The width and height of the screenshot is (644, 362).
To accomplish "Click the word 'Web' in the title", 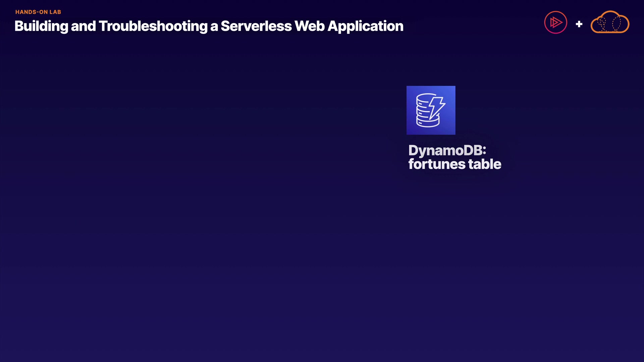I will pos(309,26).
